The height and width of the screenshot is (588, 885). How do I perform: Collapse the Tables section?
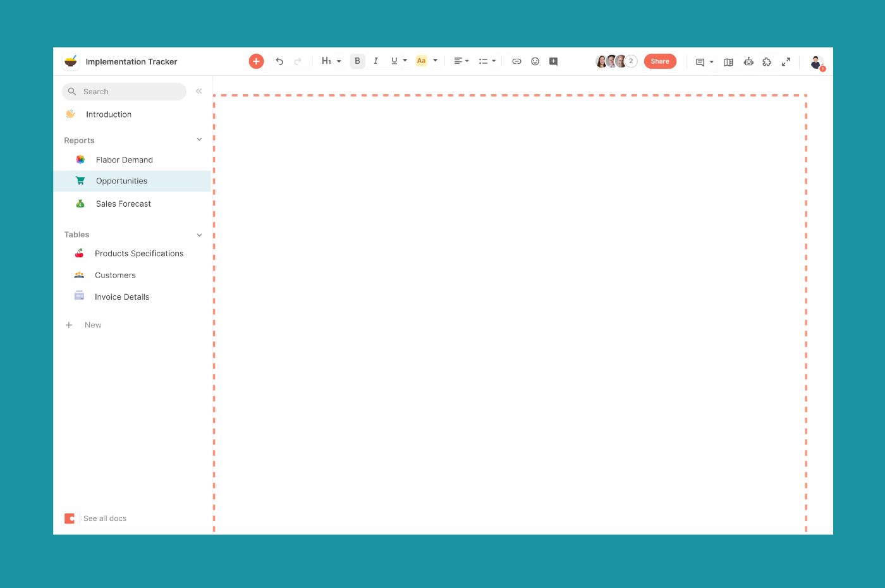point(199,235)
